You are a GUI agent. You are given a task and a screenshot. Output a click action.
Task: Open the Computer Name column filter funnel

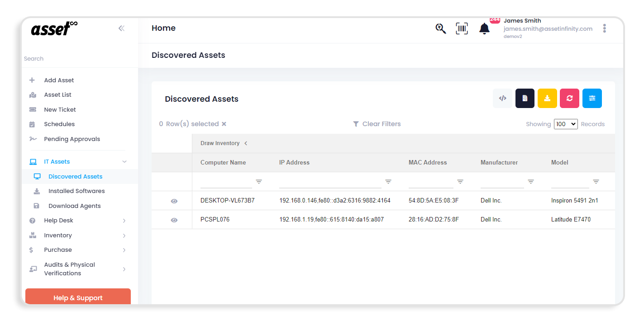pyautogui.click(x=258, y=181)
